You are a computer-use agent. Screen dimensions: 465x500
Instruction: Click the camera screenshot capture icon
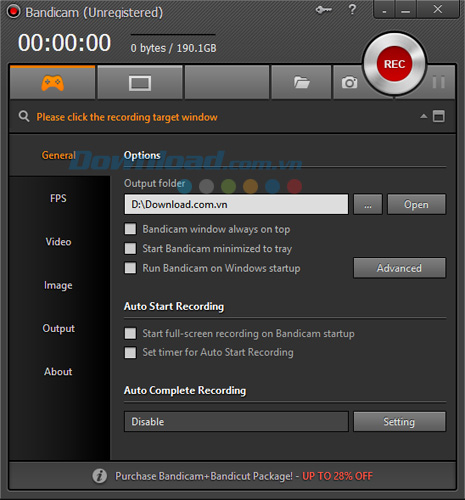(349, 82)
